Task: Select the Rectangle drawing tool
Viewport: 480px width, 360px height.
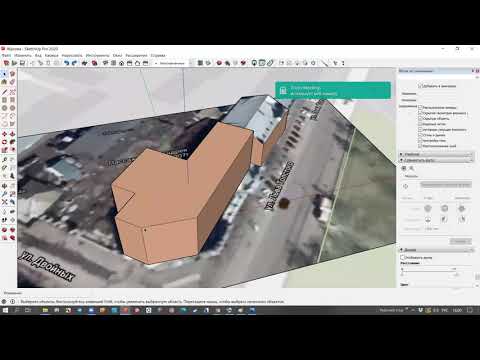Action: click(x=4, y=100)
